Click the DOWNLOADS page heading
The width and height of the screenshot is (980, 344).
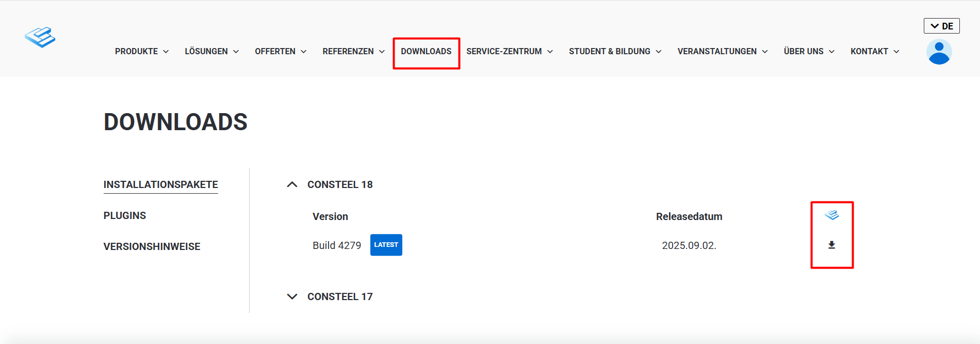pos(175,122)
